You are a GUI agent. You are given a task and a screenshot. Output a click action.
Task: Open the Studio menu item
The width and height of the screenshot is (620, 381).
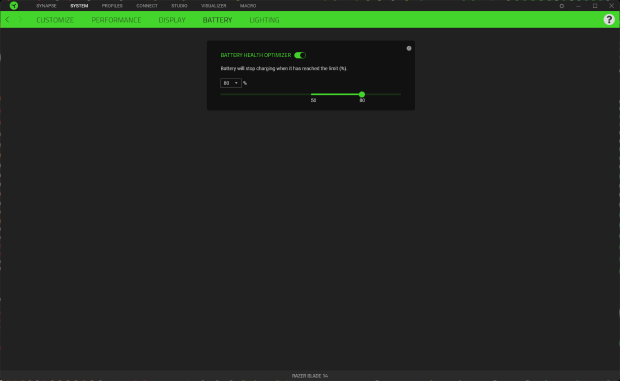point(179,6)
